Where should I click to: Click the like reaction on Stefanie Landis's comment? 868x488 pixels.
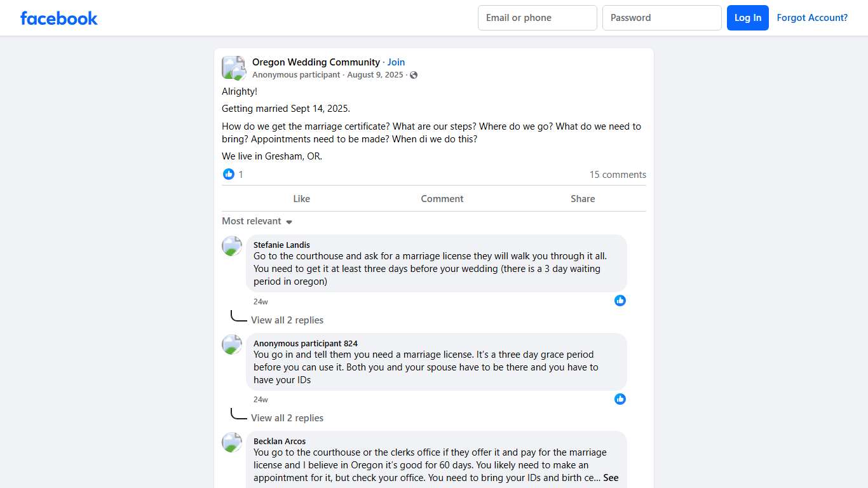coord(620,301)
